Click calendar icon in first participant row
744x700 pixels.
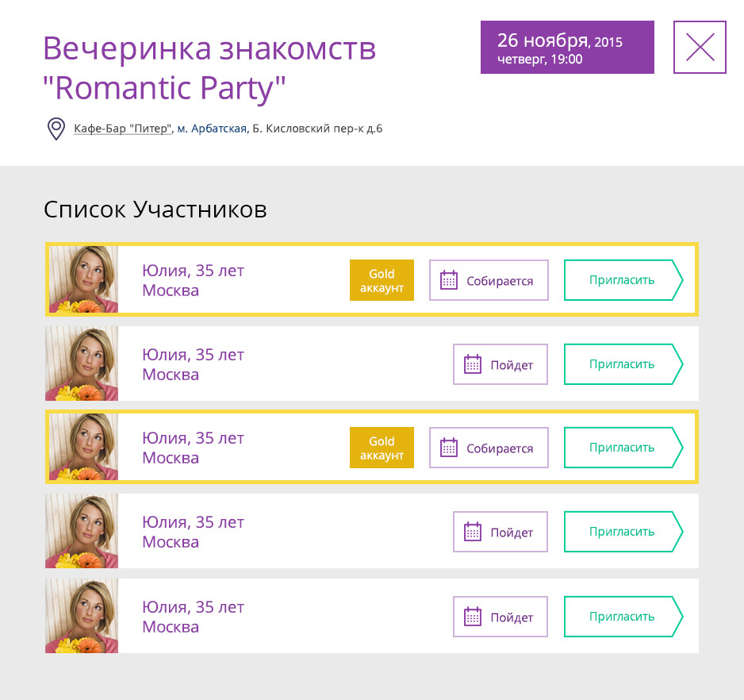(449, 280)
